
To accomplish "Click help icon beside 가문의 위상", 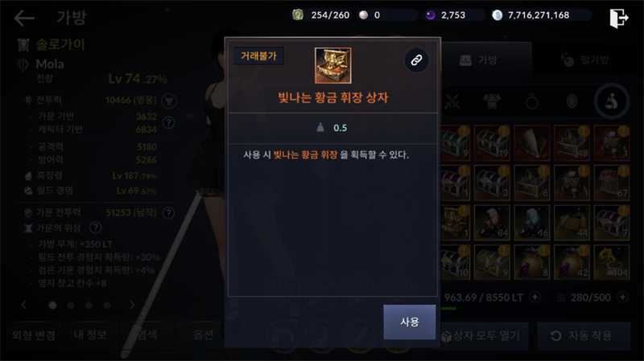I will tap(95, 228).
